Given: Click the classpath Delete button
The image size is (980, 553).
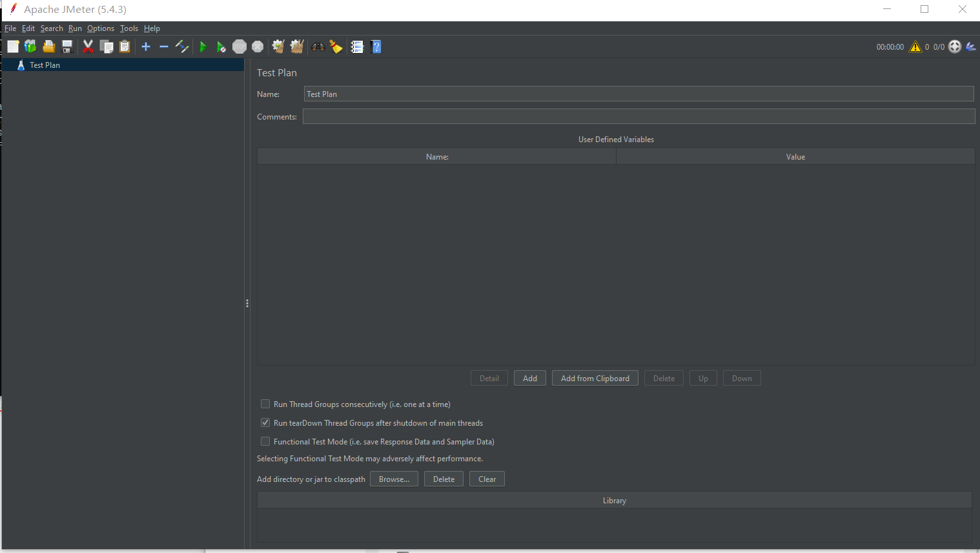Looking at the screenshot, I should [444, 479].
